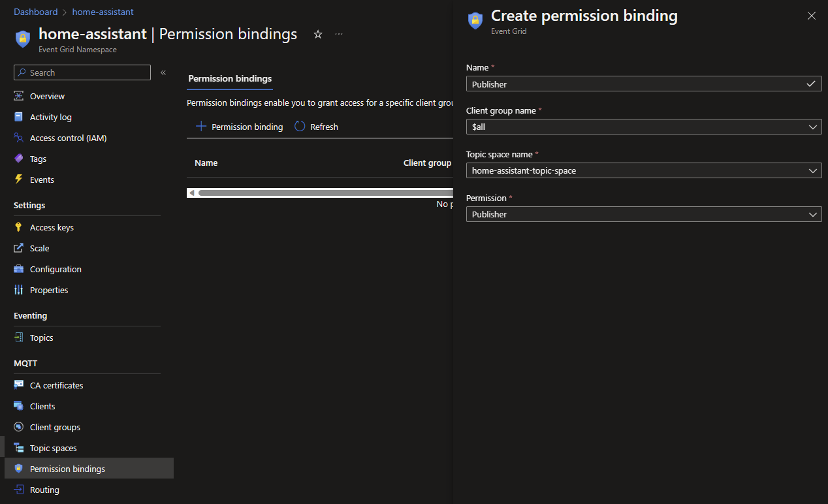The image size is (828, 504).
Task: Click the Client groups icon
Action: click(x=18, y=427)
